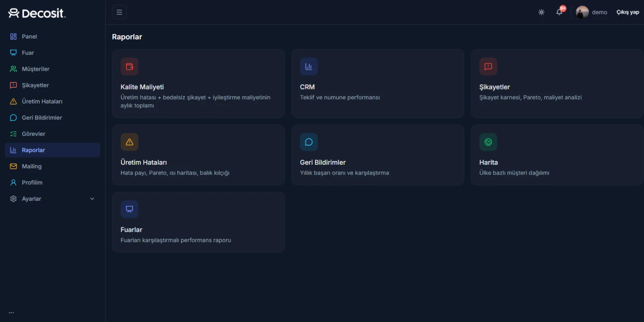Click the Geri Bildirimler card chat icon

[309, 142]
